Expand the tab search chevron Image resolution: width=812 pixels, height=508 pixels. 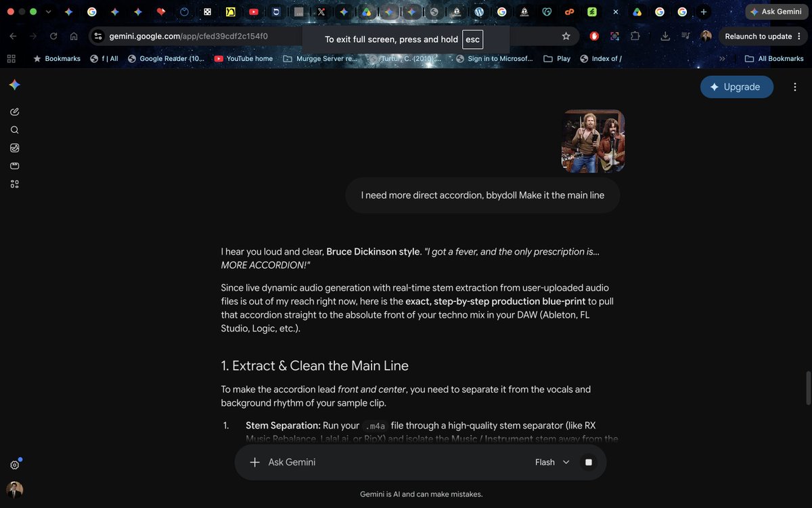tap(48, 12)
